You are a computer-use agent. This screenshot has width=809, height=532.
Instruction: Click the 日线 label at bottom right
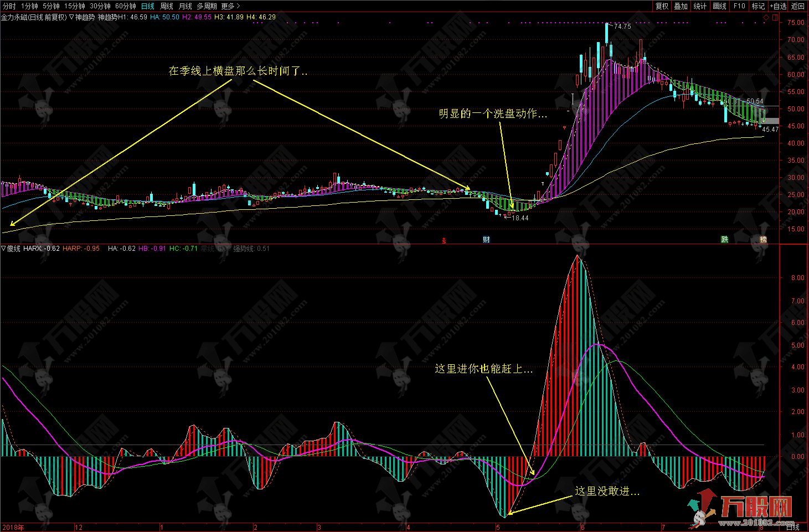coord(793,526)
